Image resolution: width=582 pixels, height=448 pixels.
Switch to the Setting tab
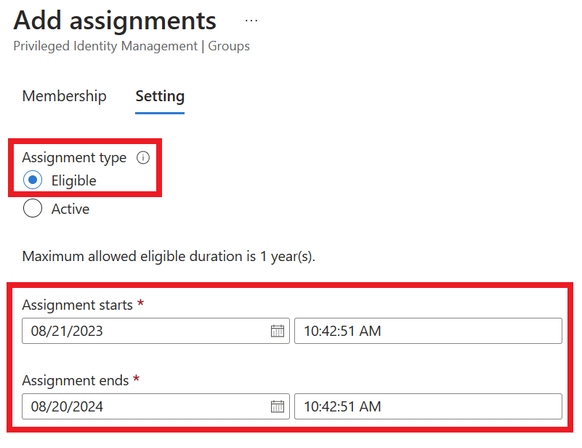pos(160,97)
